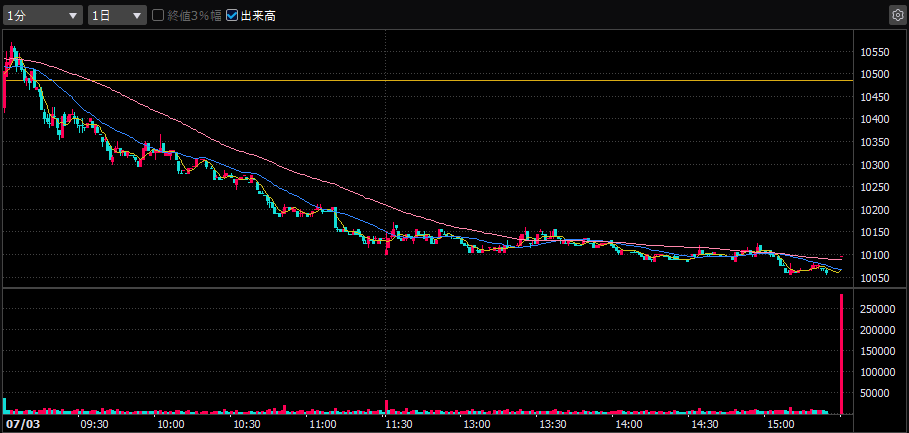The image size is (909, 433).
Task: Click the 15:00 time axis label
Action: [x=780, y=424]
